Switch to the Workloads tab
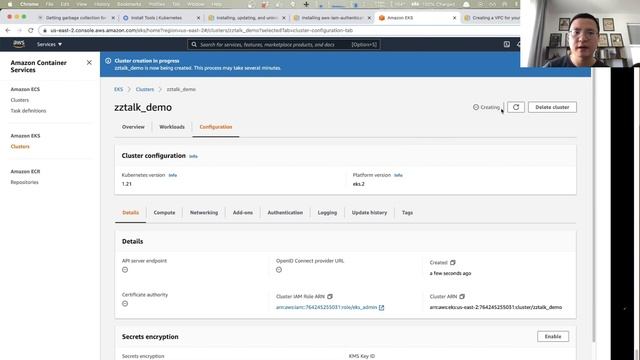Image resolution: width=640 pixels, height=360 pixels. 172,127
